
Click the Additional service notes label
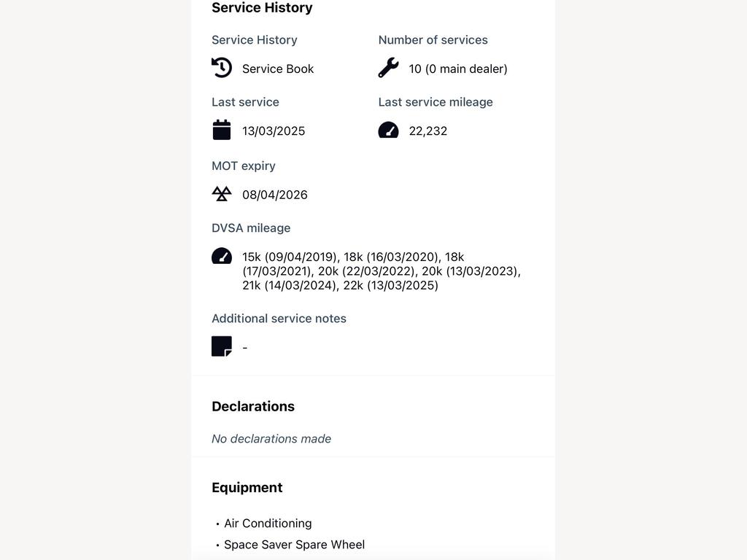[279, 319]
